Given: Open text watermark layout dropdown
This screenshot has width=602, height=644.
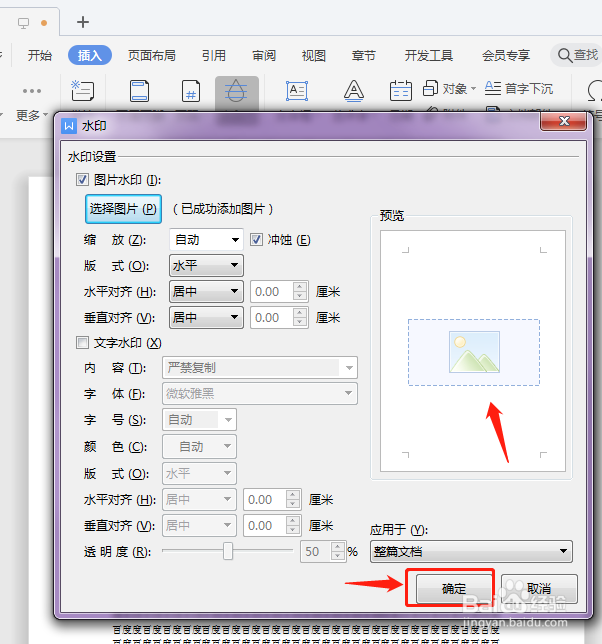Looking at the screenshot, I should pyautogui.click(x=199, y=474).
